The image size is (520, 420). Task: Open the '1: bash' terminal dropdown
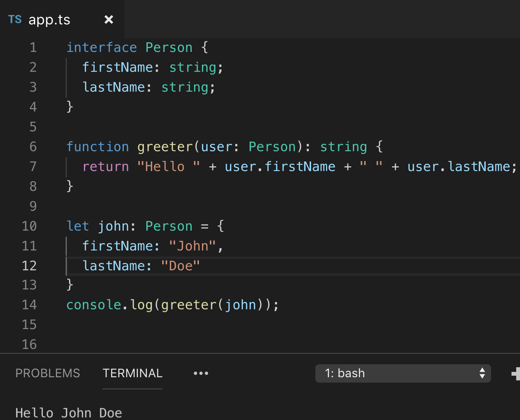tap(403, 373)
